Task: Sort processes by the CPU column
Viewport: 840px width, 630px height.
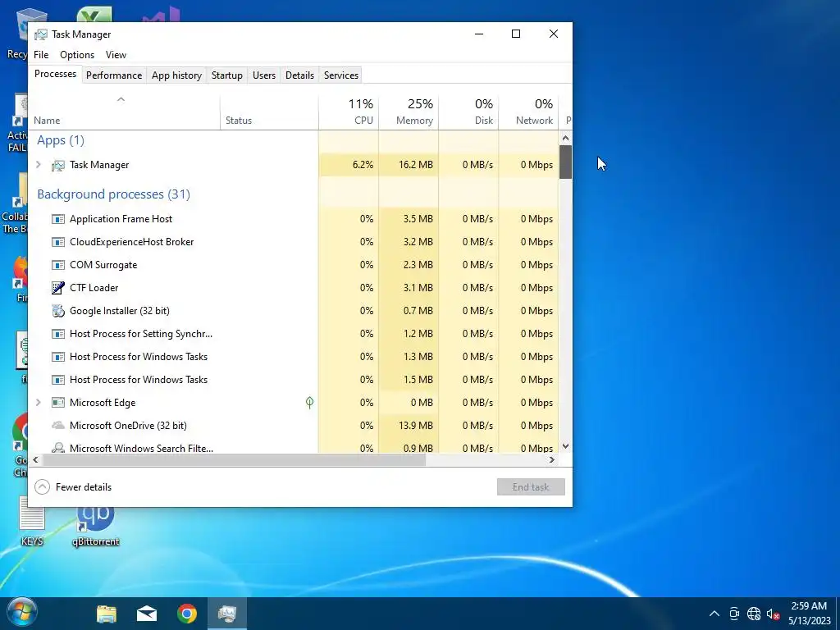Action: click(348, 112)
